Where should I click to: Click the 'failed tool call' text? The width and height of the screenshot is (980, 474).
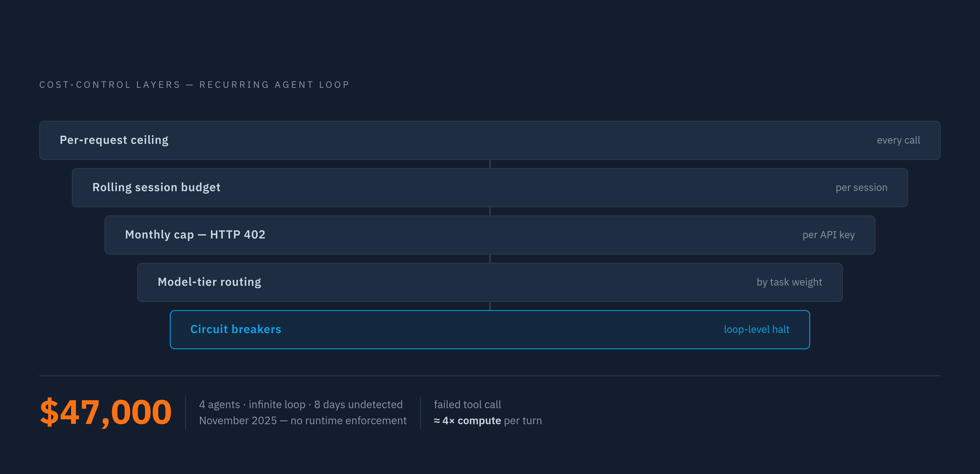(x=468, y=404)
